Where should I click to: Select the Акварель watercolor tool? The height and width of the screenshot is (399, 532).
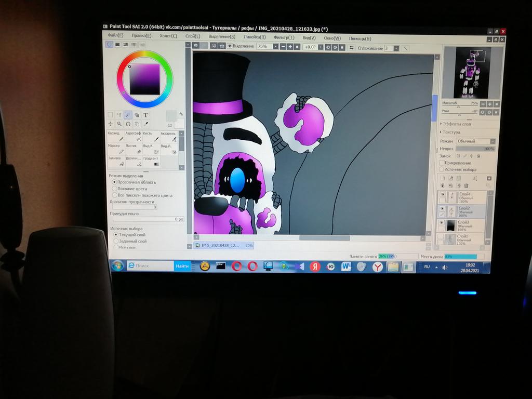pyautogui.click(x=169, y=137)
